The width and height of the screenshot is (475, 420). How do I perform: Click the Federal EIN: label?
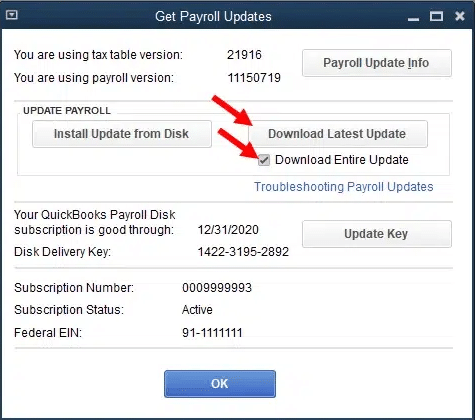point(48,333)
